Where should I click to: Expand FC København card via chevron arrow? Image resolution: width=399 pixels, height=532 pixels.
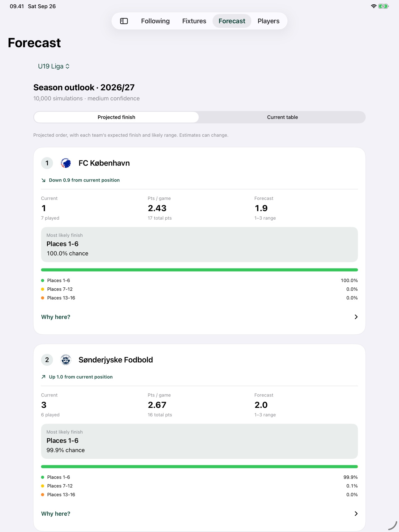tap(356, 317)
